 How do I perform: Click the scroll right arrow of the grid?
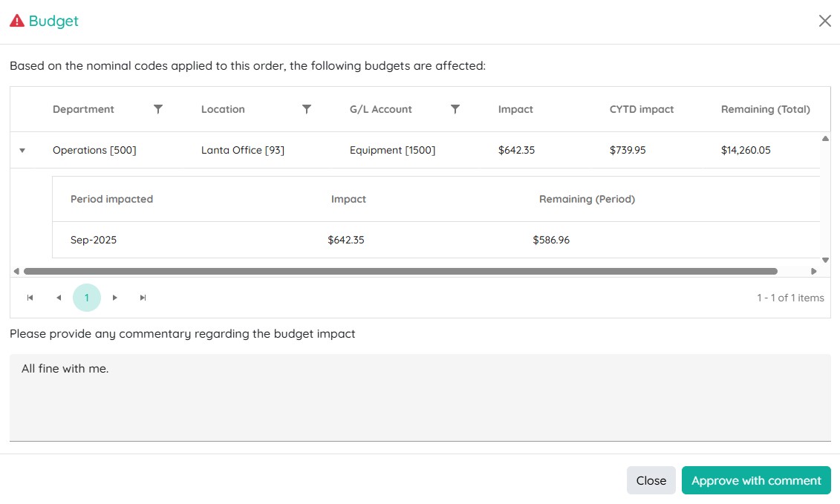coord(813,272)
